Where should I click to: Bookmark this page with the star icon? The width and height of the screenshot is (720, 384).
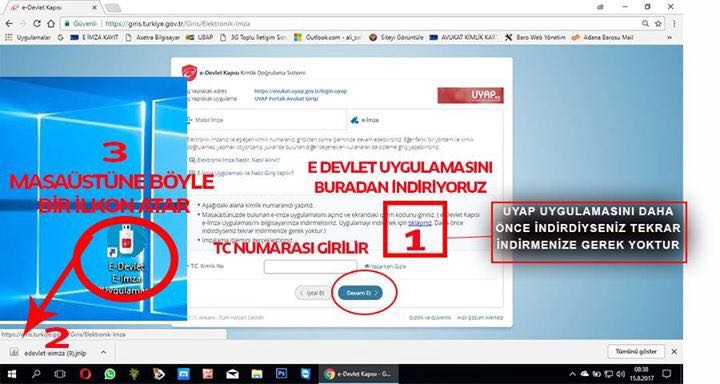(x=658, y=23)
